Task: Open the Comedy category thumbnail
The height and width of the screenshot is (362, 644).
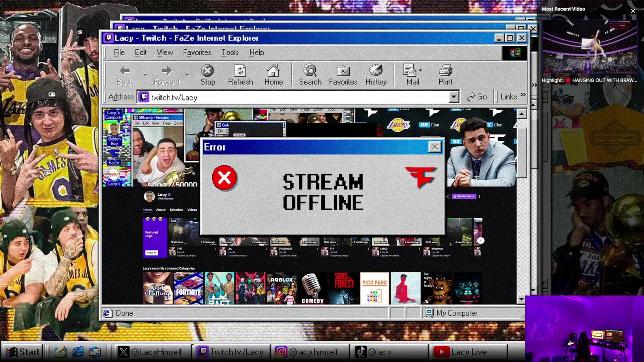Action: 312,288
